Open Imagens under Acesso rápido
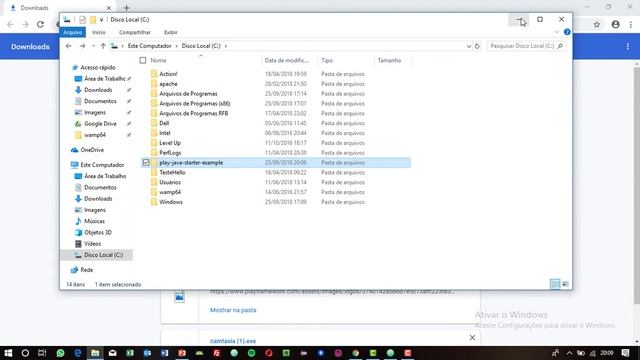The width and height of the screenshot is (640, 360). 95,112
